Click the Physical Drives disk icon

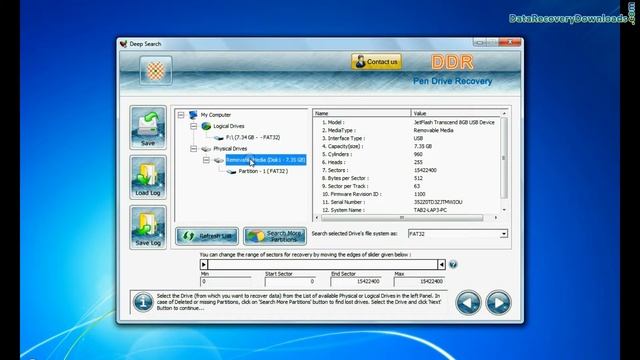[206, 149]
